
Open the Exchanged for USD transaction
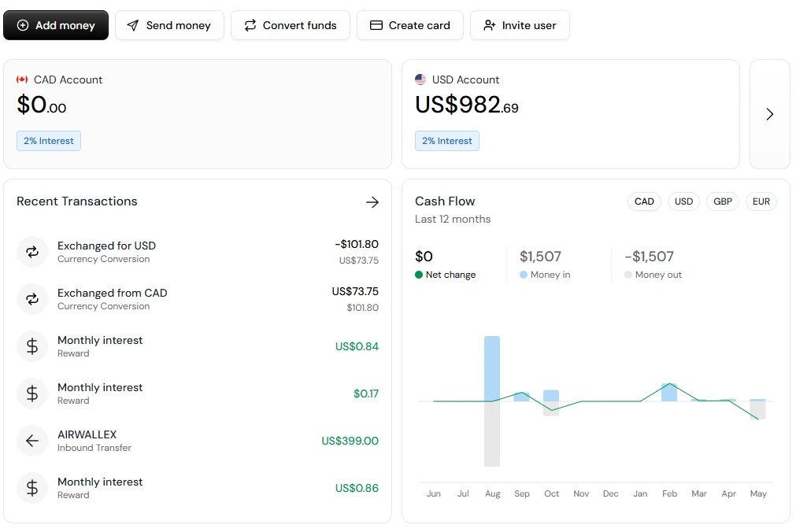(198, 252)
